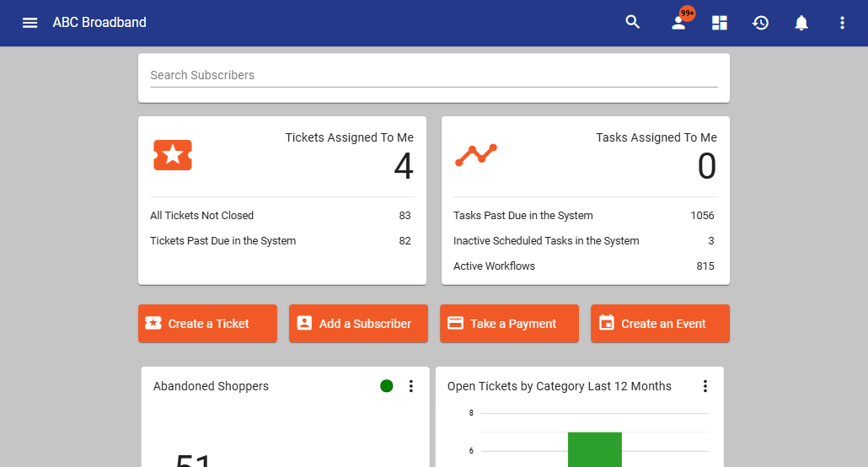This screenshot has height=467, width=868.
Task: Open Tasks Past Due in the System row
Action: [x=586, y=216]
